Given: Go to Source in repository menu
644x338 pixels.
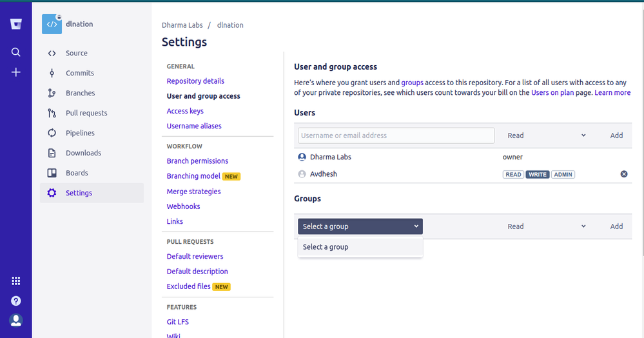Looking at the screenshot, I should pos(77,53).
